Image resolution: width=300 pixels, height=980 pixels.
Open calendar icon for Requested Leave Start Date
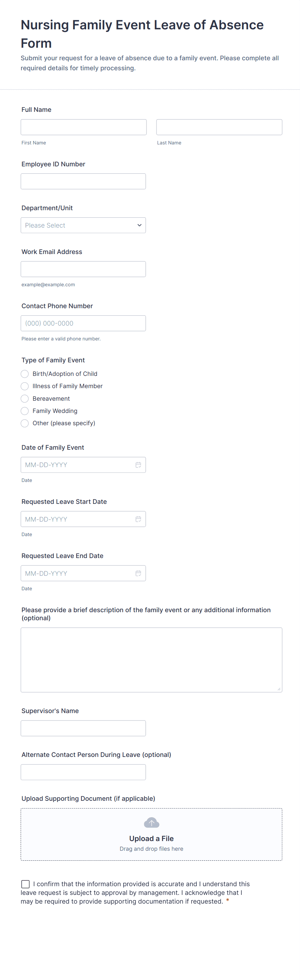pos(138,519)
